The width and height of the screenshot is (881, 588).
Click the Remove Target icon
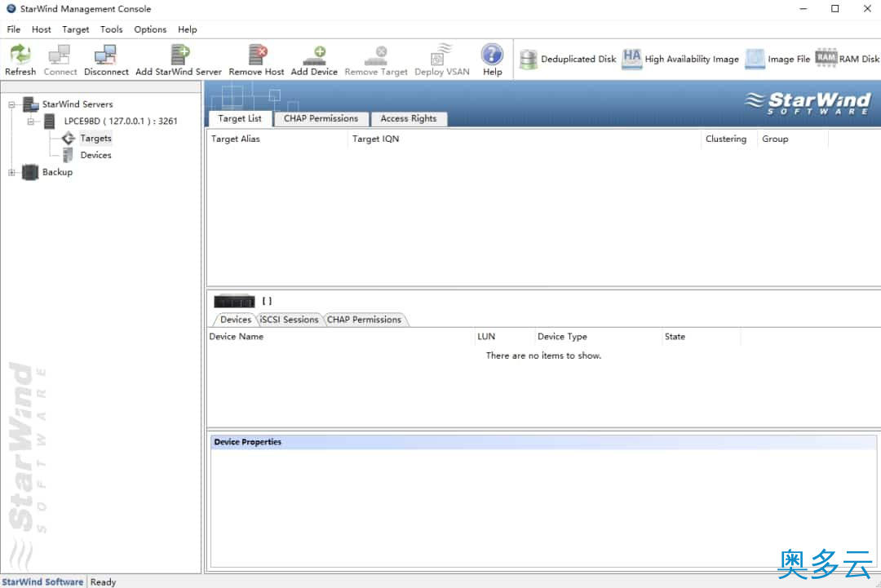pos(376,55)
